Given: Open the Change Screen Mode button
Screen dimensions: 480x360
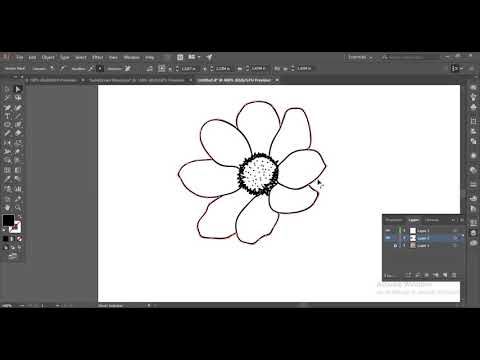Looking at the screenshot, I should pyautogui.click(x=12, y=256).
